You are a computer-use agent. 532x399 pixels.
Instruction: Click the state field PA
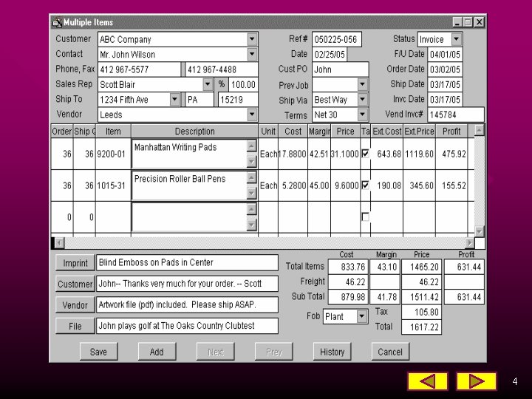pyautogui.click(x=200, y=100)
